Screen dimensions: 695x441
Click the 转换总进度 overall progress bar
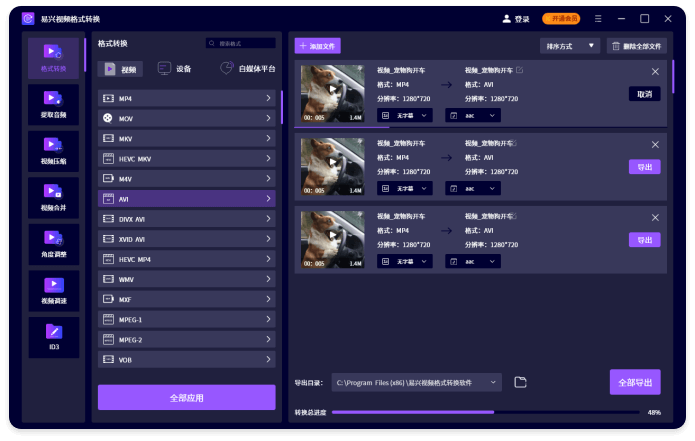click(486, 412)
